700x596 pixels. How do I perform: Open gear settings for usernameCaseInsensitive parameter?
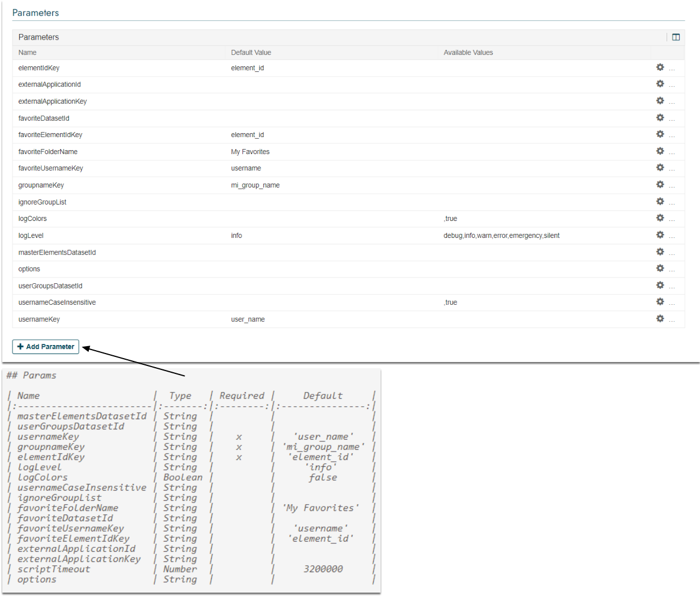point(660,302)
